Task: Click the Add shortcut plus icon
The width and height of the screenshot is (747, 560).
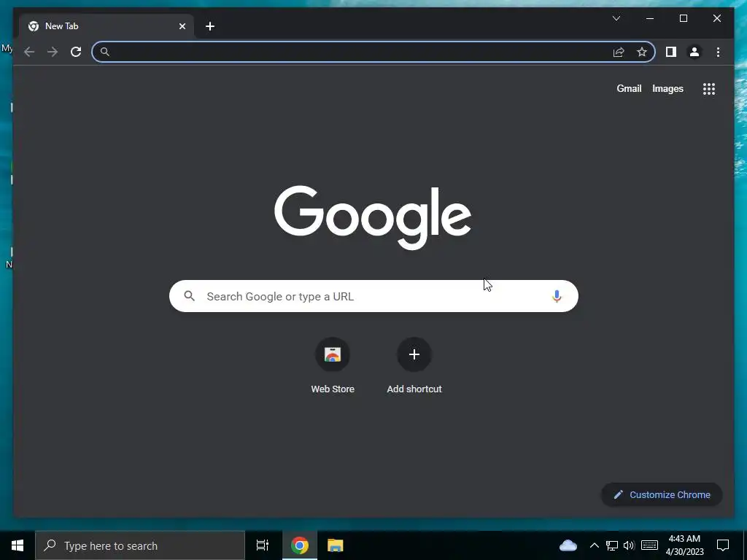Action: coord(414,354)
